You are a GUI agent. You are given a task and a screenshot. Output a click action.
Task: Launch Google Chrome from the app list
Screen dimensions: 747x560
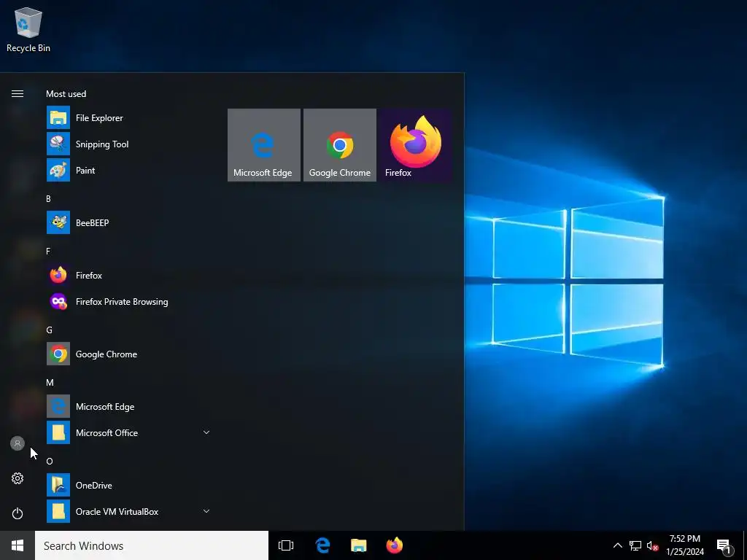point(129,354)
